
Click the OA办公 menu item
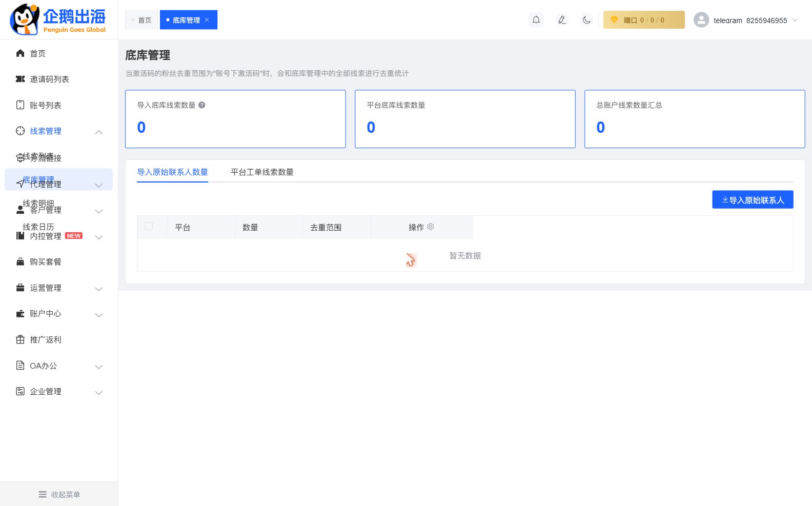(43, 366)
